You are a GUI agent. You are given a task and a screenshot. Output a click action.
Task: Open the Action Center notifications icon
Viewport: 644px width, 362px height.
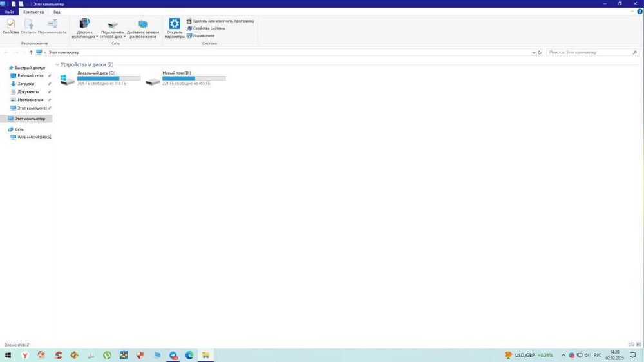click(x=632, y=355)
